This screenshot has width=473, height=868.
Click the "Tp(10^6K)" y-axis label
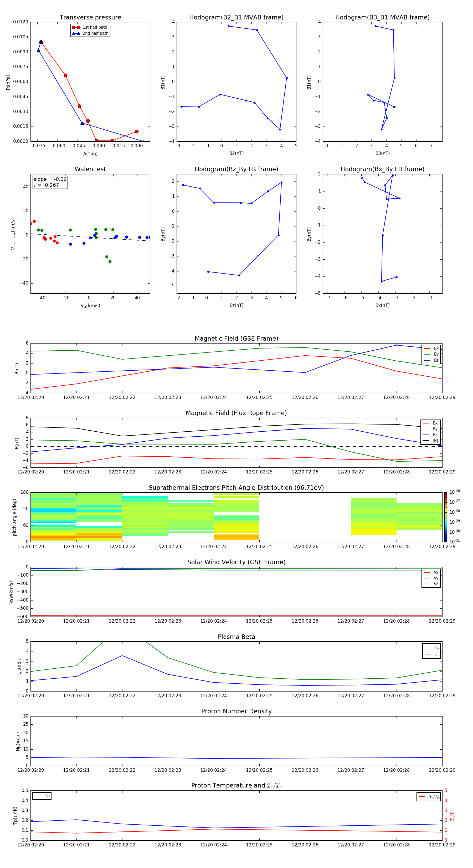coord(15,815)
